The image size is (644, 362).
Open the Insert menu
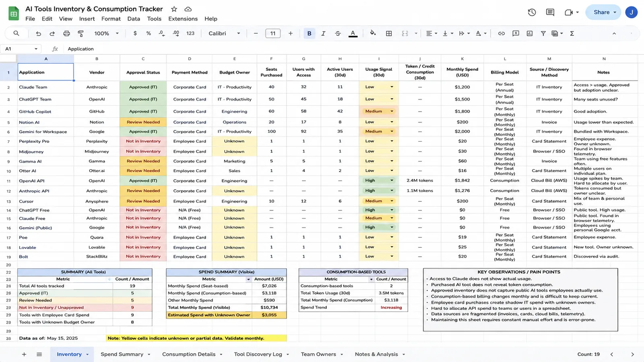click(87, 19)
